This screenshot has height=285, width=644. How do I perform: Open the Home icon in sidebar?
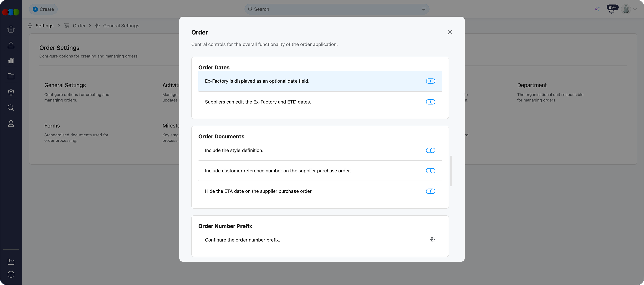pyautogui.click(x=11, y=29)
